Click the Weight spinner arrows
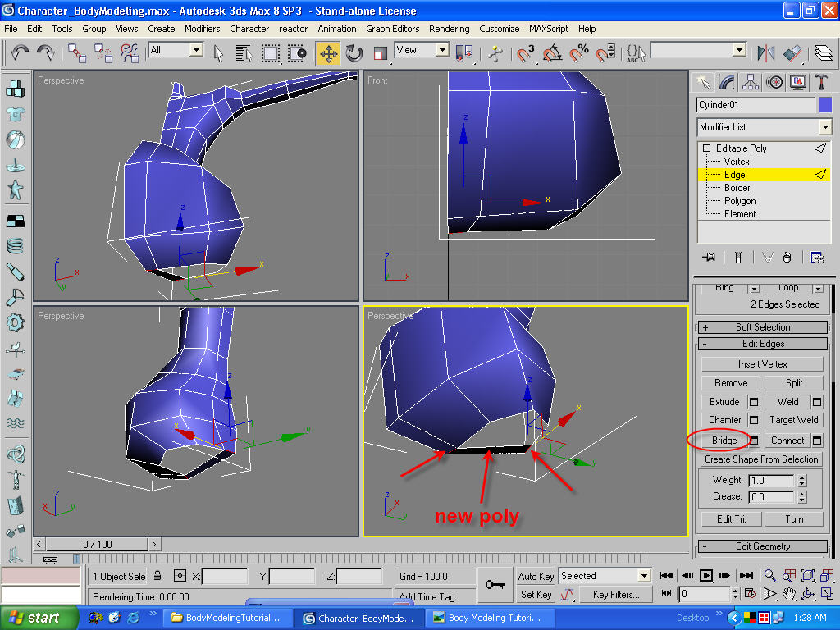Viewport: 840px width, 630px height. [802, 481]
